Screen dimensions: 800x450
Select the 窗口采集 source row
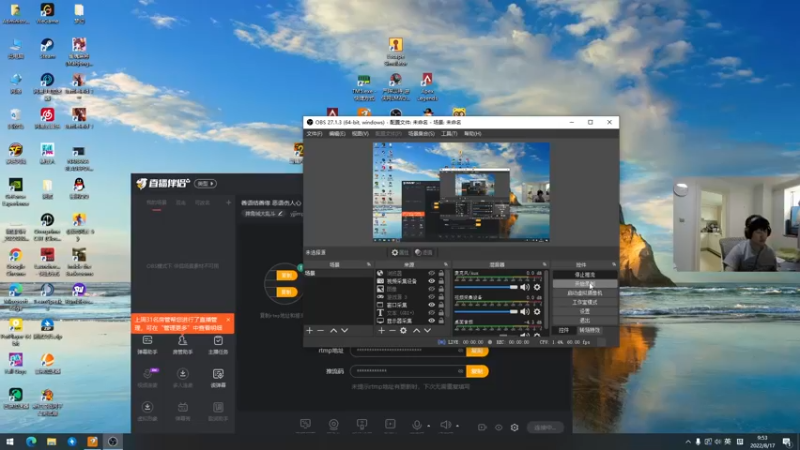point(412,305)
